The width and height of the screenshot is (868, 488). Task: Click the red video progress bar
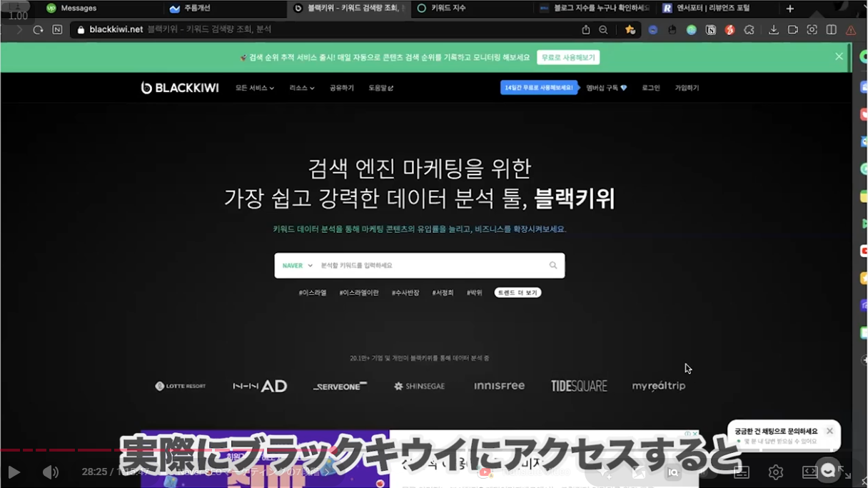[57, 450]
